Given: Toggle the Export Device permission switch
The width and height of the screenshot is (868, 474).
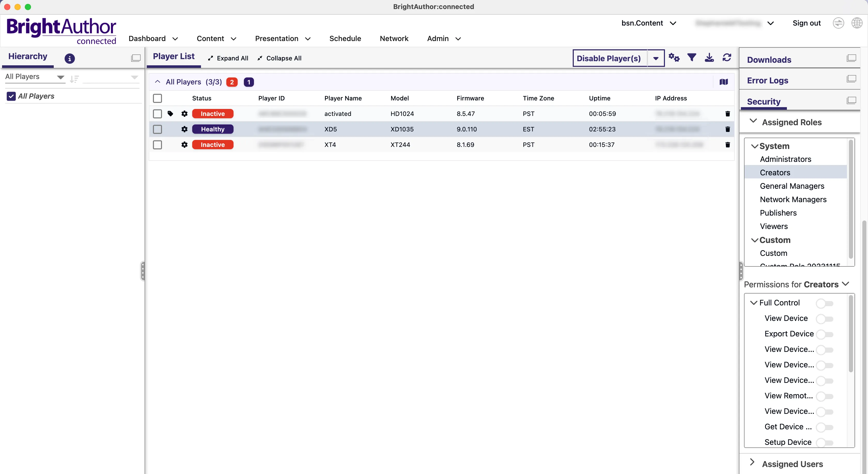Looking at the screenshot, I should [825, 334].
